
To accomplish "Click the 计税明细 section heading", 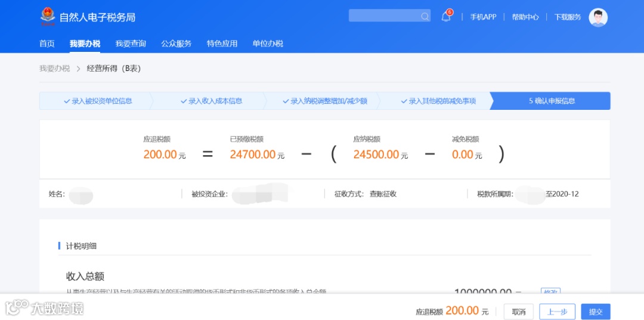I will [x=81, y=247].
